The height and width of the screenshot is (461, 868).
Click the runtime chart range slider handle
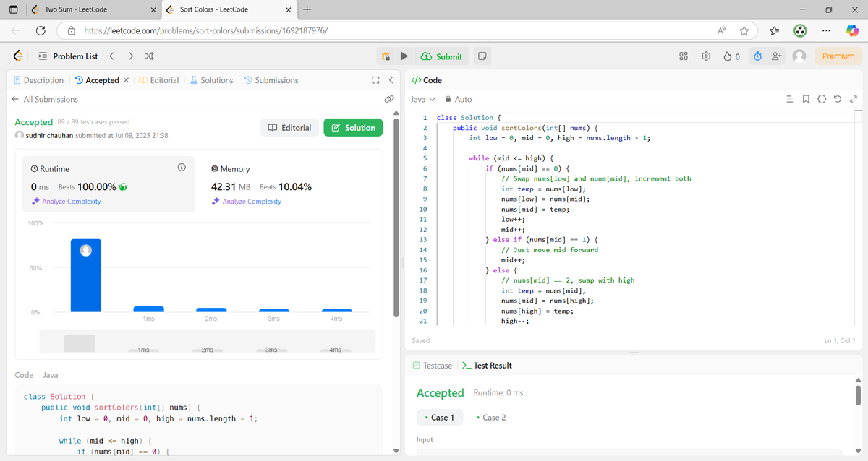(80, 342)
